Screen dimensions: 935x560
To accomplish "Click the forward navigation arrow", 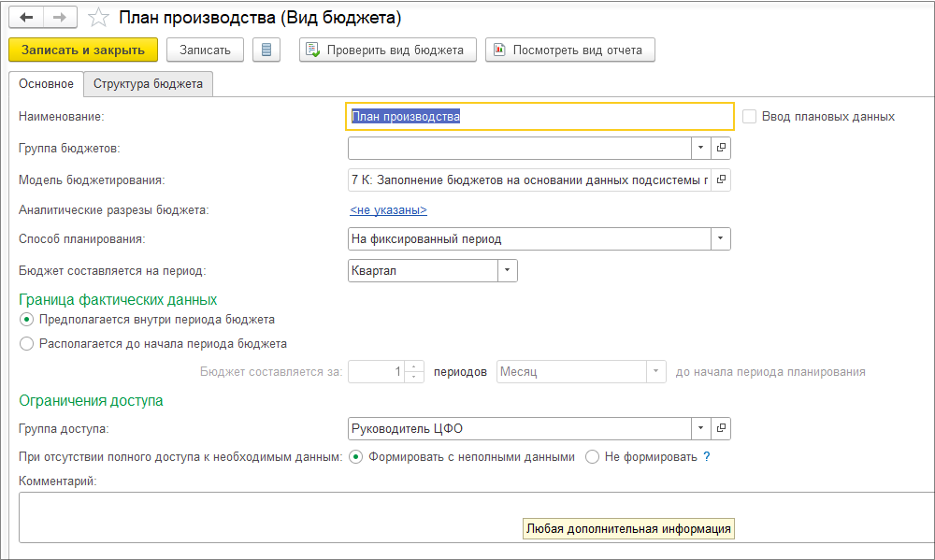I will [60, 18].
